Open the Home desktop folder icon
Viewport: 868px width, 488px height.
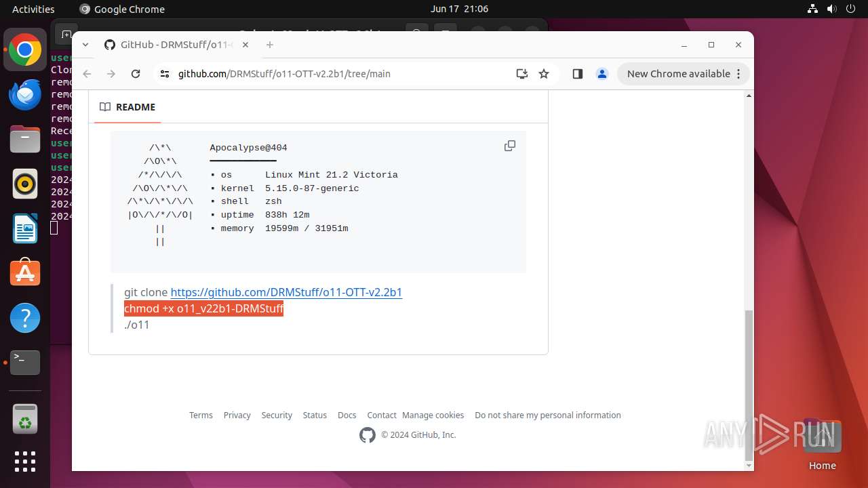(x=823, y=445)
